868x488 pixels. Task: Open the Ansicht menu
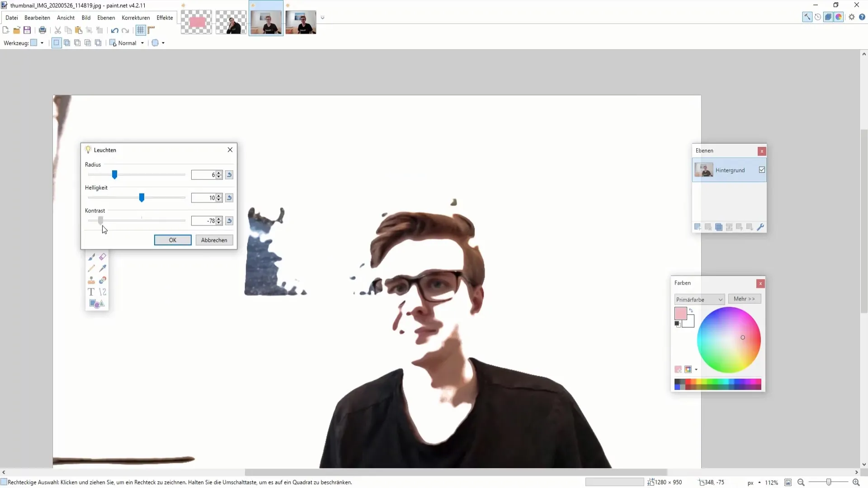[x=66, y=18]
